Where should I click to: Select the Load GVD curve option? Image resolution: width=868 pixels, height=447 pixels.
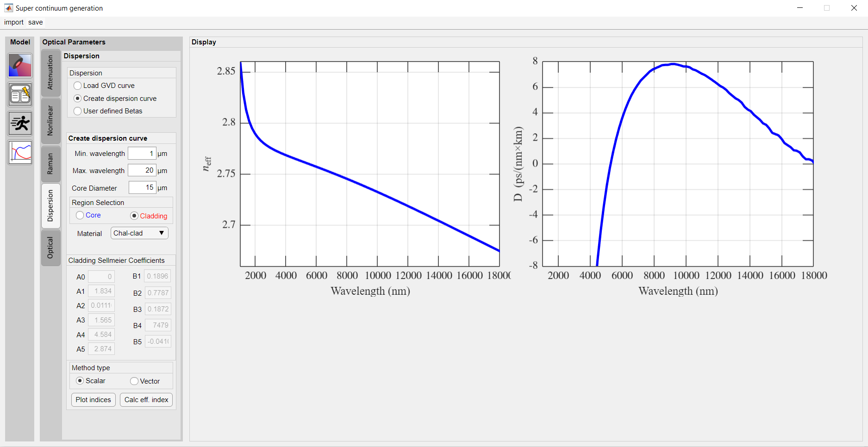78,86
